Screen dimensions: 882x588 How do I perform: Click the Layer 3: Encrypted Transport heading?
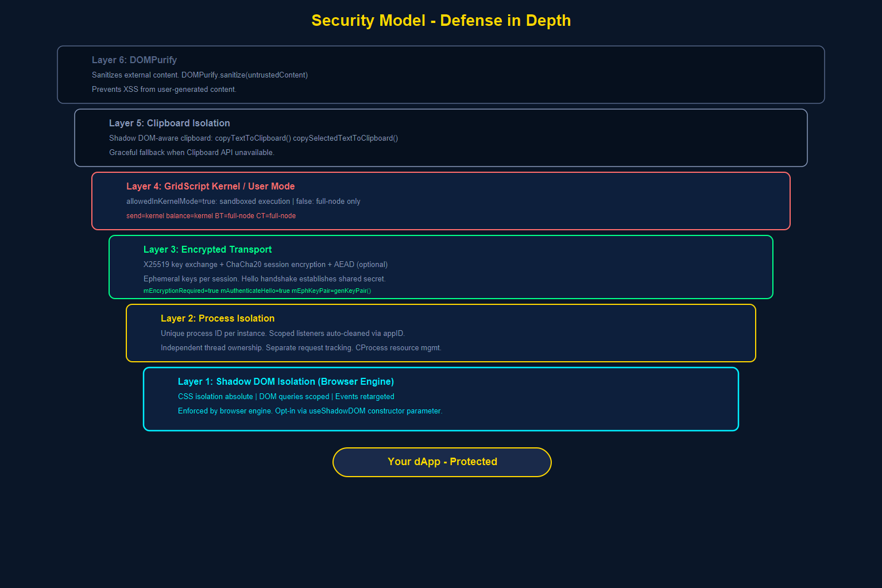[207, 249]
